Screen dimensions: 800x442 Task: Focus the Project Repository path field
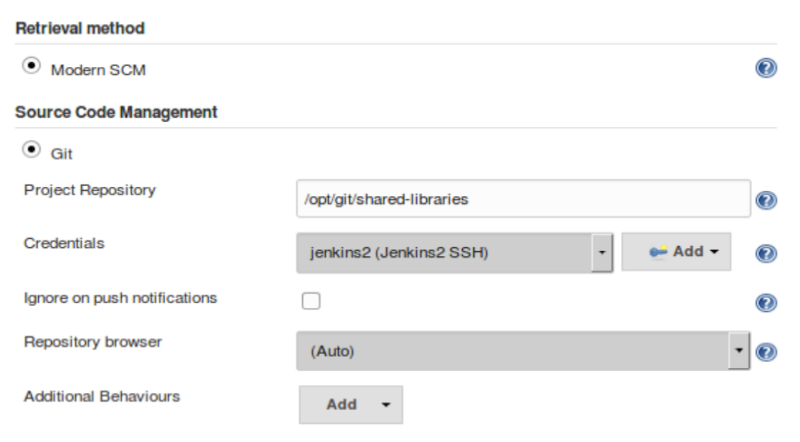tap(523, 199)
